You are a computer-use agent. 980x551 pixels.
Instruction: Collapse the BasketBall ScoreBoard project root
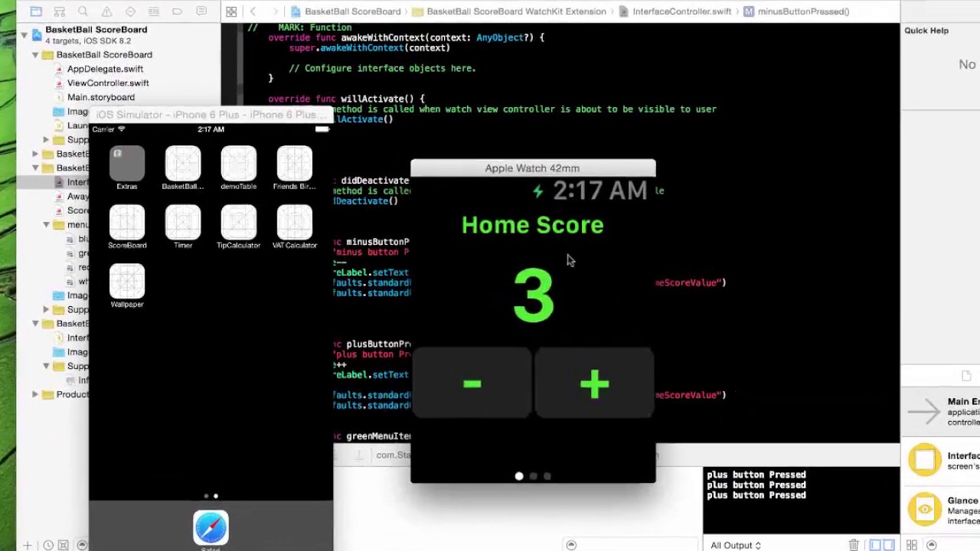pyautogui.click(x=25, y=34)
